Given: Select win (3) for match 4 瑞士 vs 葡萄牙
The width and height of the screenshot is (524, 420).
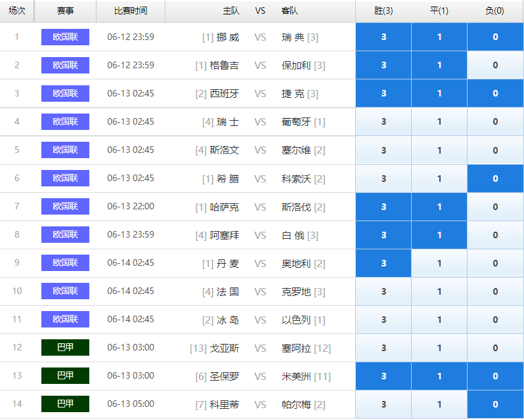Looking at the screenshot, I should [x=383, y=121].
